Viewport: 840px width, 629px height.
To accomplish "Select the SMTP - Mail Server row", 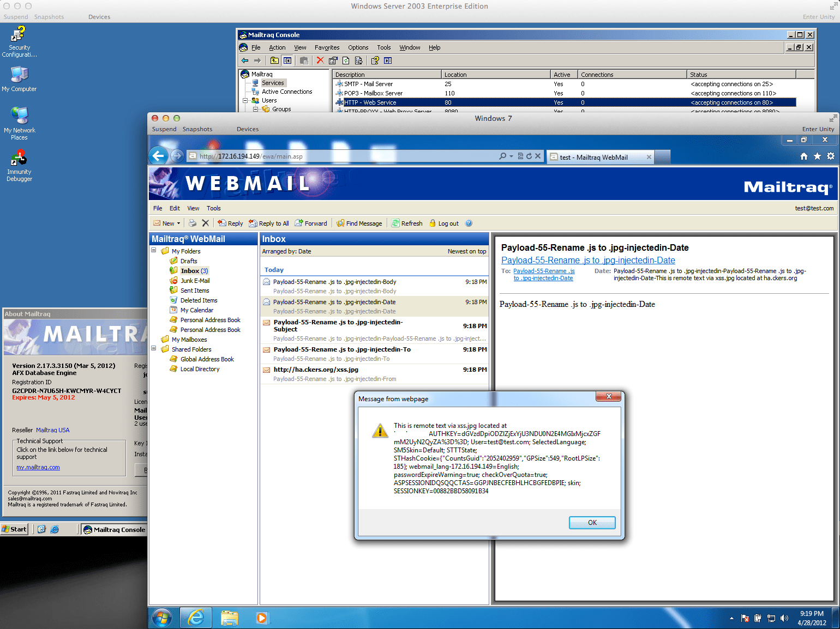I will pyautogui.click(x=565, y=84).
